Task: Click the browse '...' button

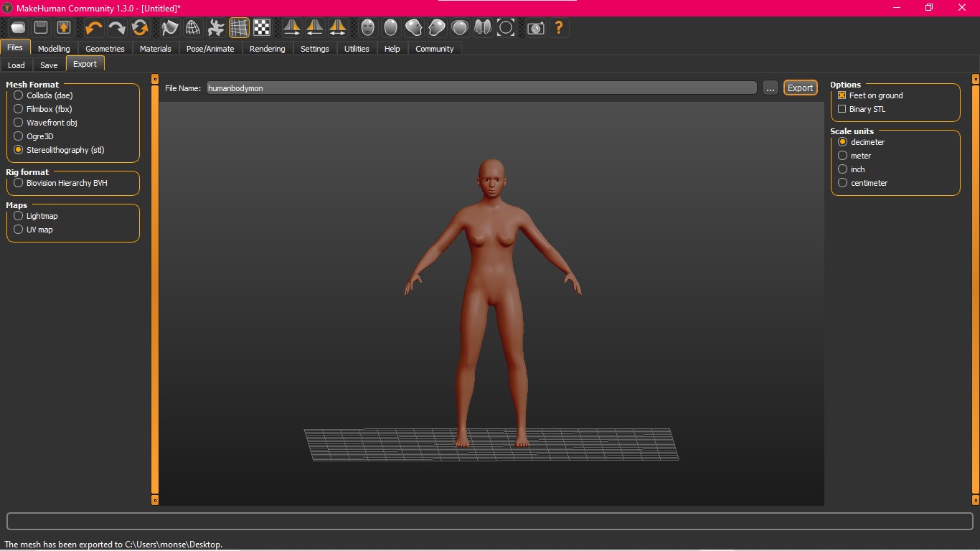Action: tap(770, 88)
